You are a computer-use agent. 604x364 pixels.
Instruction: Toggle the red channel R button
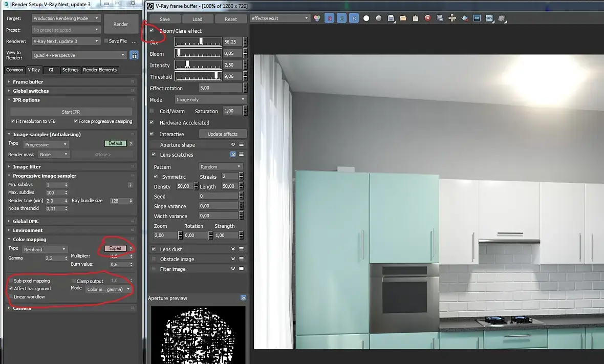(x=329, y=18)
